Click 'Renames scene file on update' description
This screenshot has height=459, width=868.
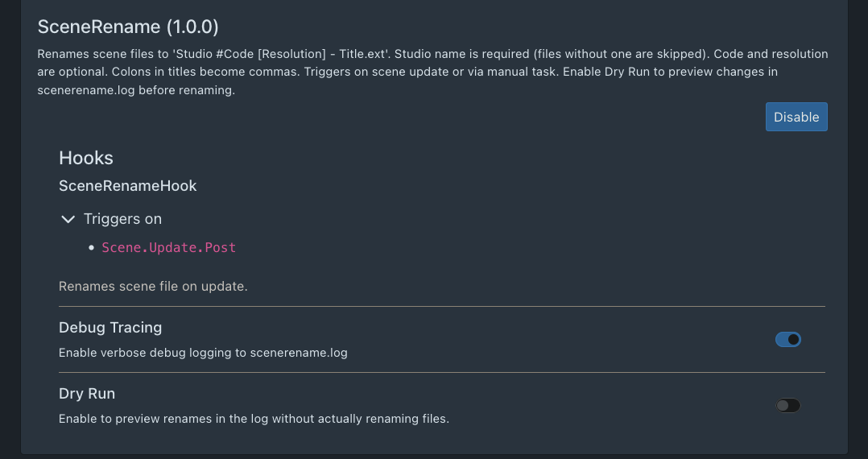click(x=153, y=287)
